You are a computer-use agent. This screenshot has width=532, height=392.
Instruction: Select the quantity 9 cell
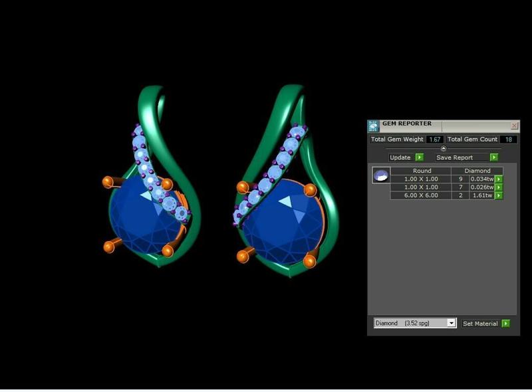(460, 179)
